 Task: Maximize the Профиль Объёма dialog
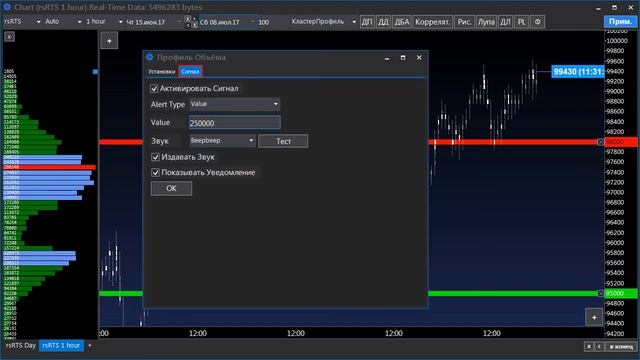403,58
